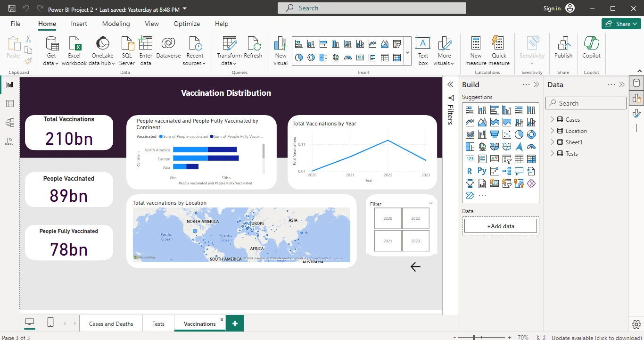Screen dimensions: 644x340
Task: Toggle the 2020 slicer tile
Action: (388, 218)
